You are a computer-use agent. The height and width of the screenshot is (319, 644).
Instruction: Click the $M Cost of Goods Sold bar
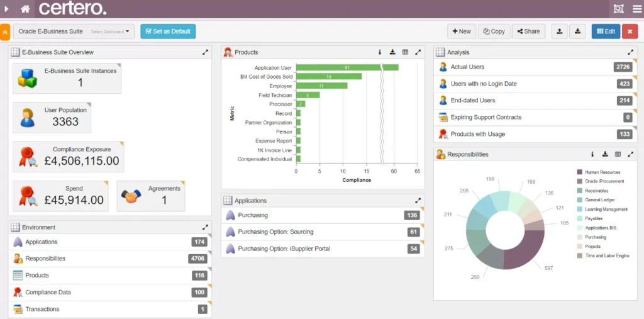click(329, 77)
